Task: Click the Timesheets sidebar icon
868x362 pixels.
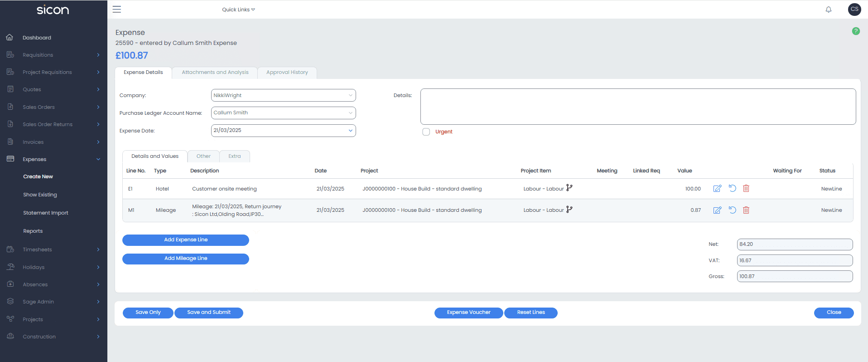Action: pos(10,249)
